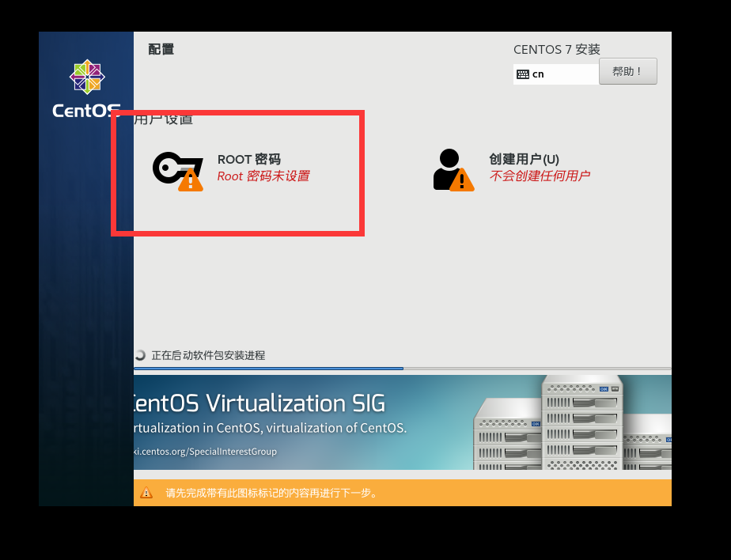Open the ROOT password key icon
The image size is (731, 560).
pyautogui.click(x=178, y=171)
